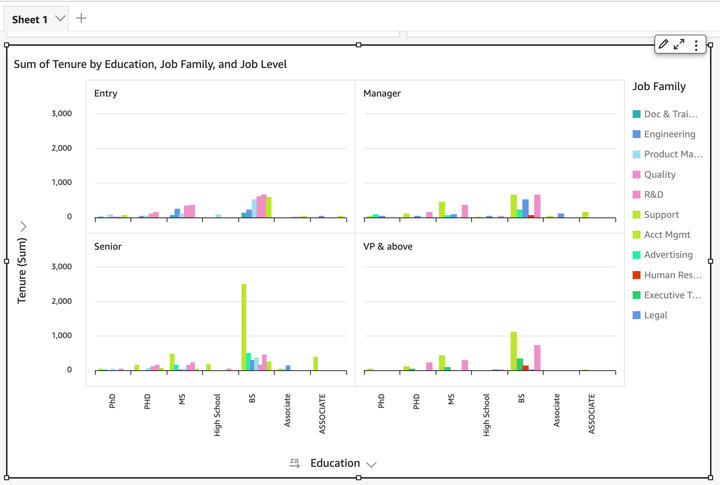Click the Legal legend item
Screen dimensions: 720x485
(x=655, y=315)
